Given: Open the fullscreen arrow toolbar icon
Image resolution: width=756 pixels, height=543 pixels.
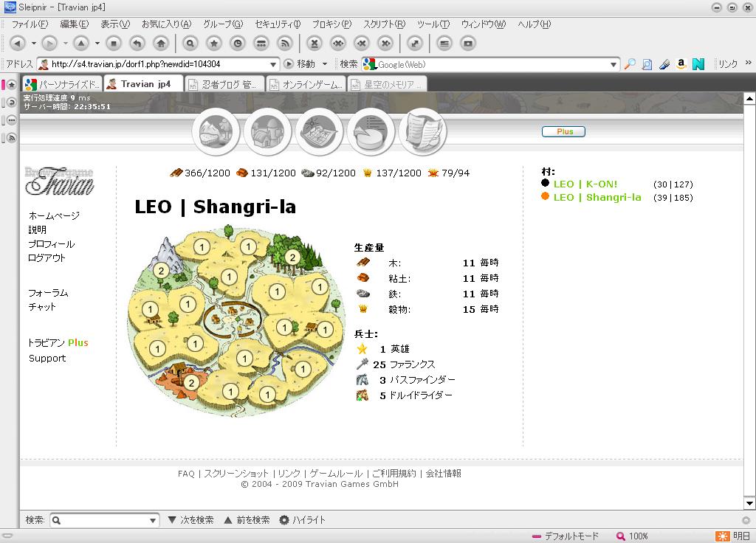Looking at the screenshot, I should click(x=415, y=44).
